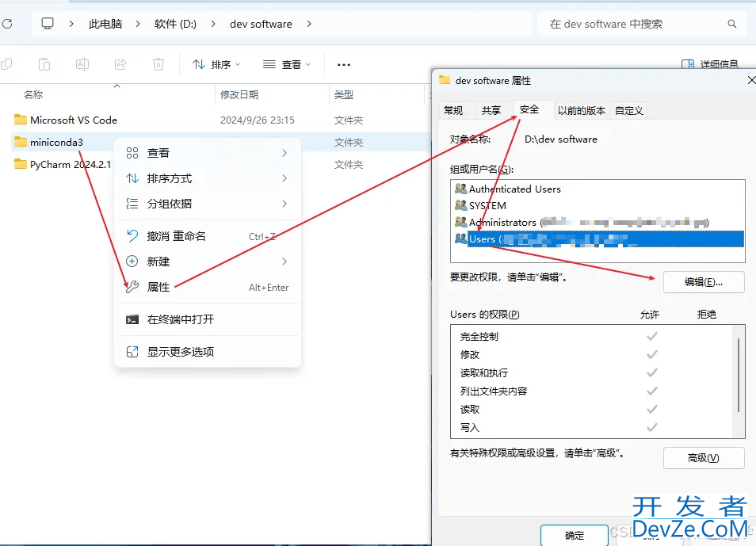Expand chevron after 软件 (D:) breadcrumb
The width and height of the screenshot is (756, 546).
tap(213, 24)
